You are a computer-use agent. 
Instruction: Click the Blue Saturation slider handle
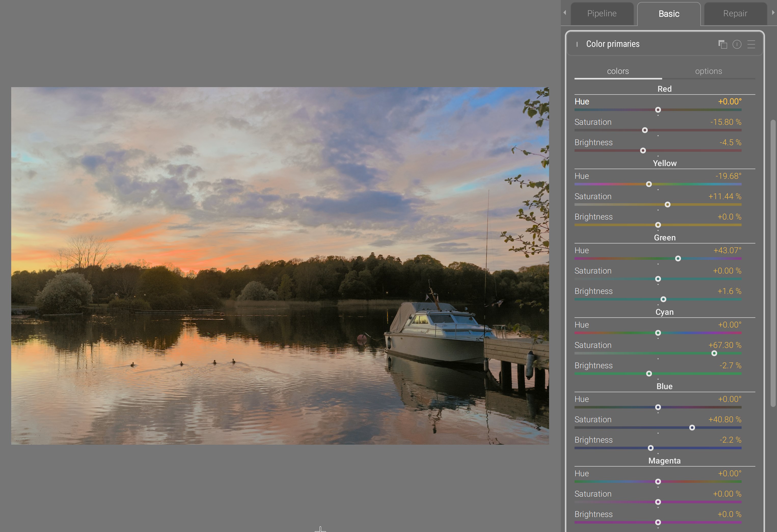point(692,428)
